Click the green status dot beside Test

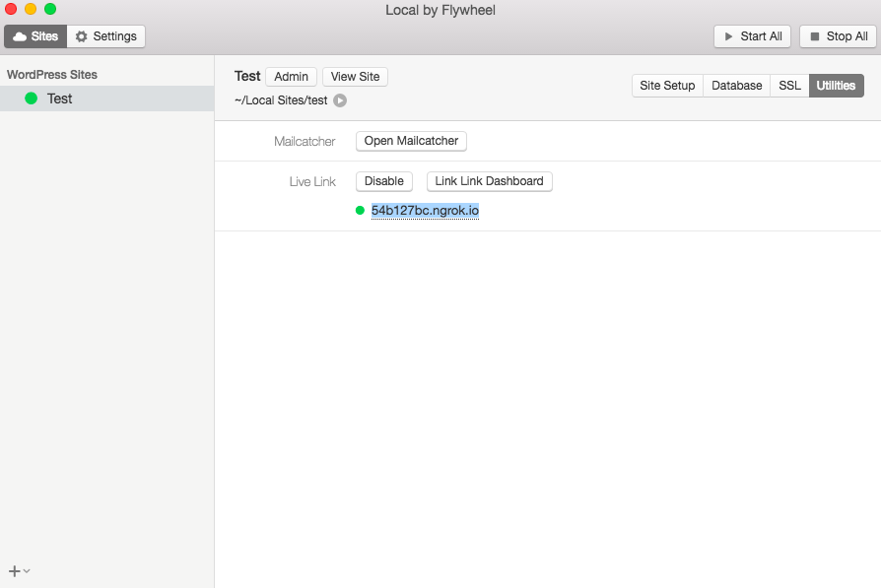click(32, 98)
